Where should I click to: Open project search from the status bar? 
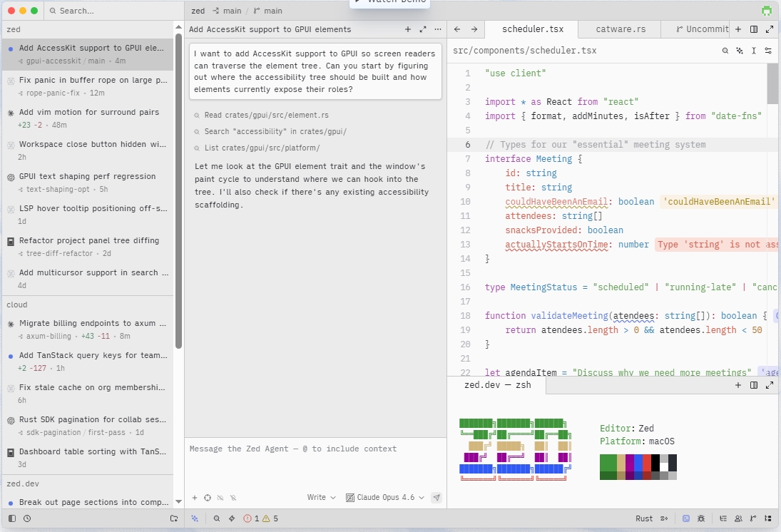point(217,518)
